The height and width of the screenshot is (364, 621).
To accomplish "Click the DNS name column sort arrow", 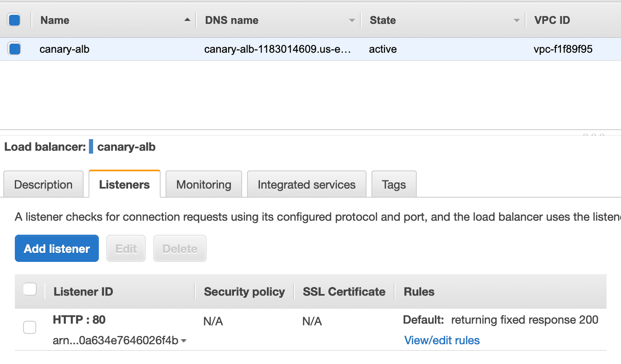I will (352, 20).
